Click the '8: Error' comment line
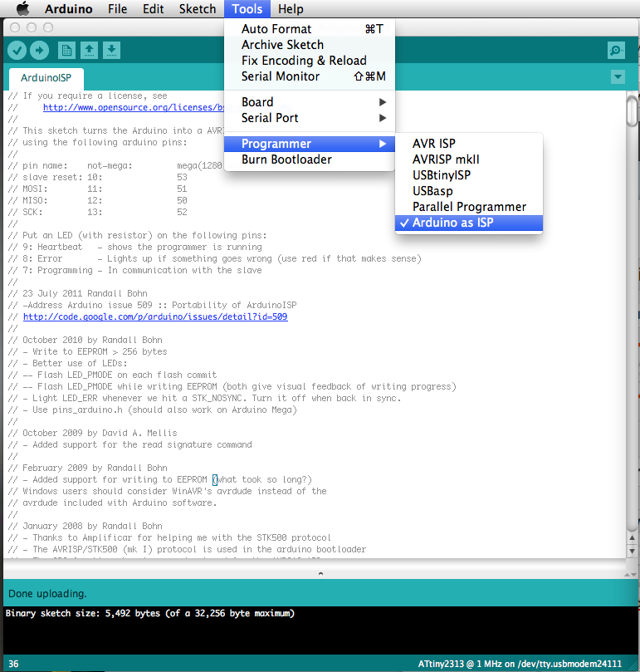The image size is (640, 672). [215, 259]
